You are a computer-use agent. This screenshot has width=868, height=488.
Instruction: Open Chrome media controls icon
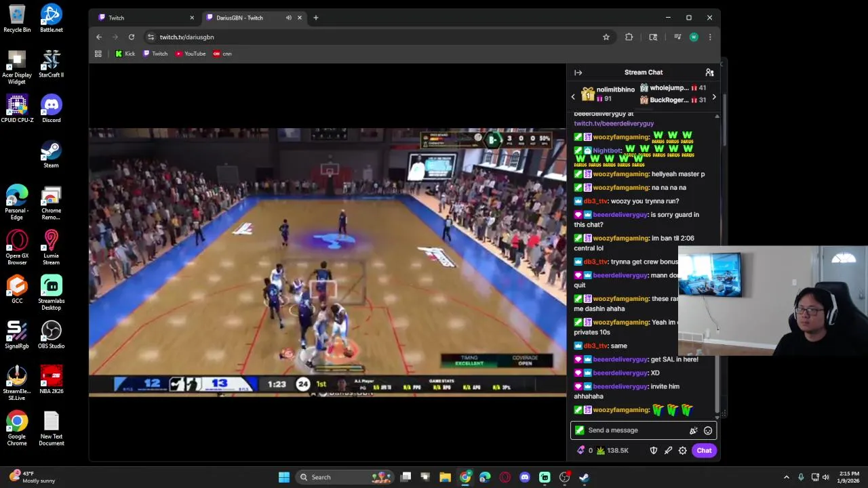(677, 37)
